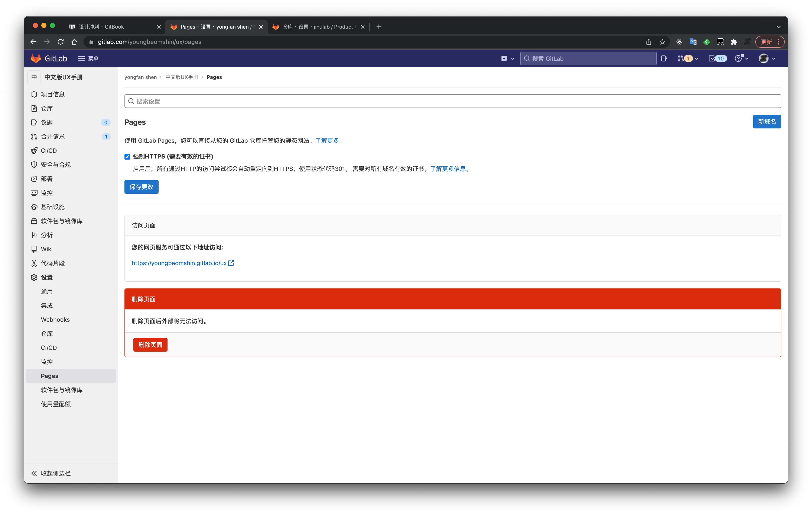Select 通用 in the settings sidebar
Viewport: 812px width, 515px height.
47,291
